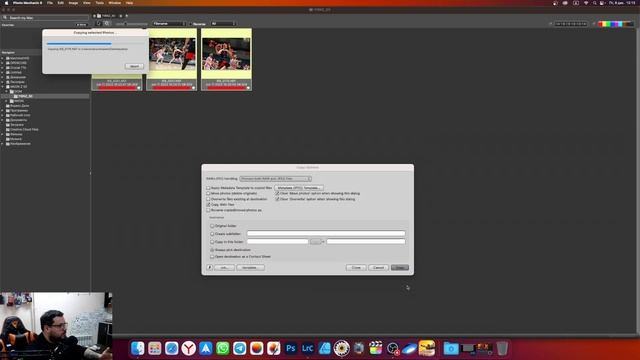
Task: Open the Help menu
Action: 129,3
